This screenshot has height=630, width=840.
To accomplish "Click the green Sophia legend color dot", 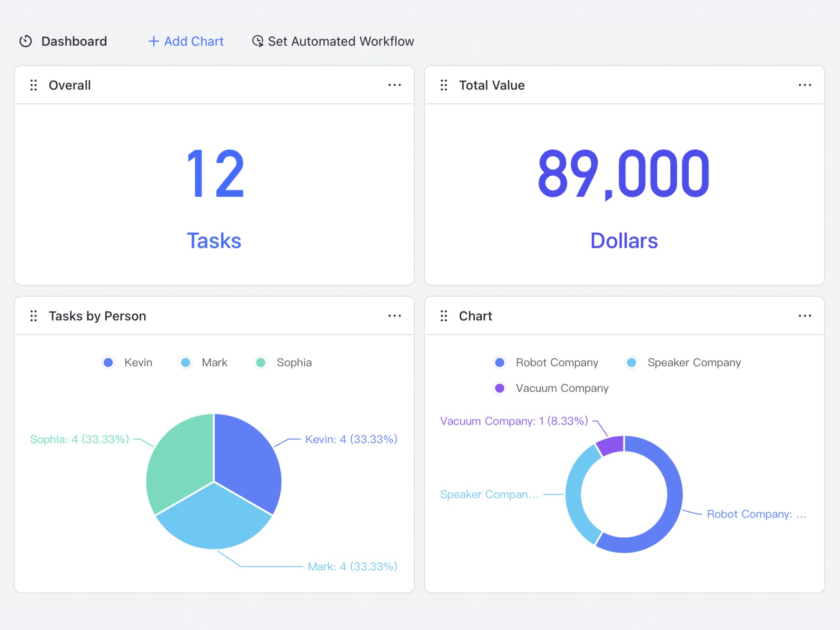I will pyautogui.click(x=261, y=363).
